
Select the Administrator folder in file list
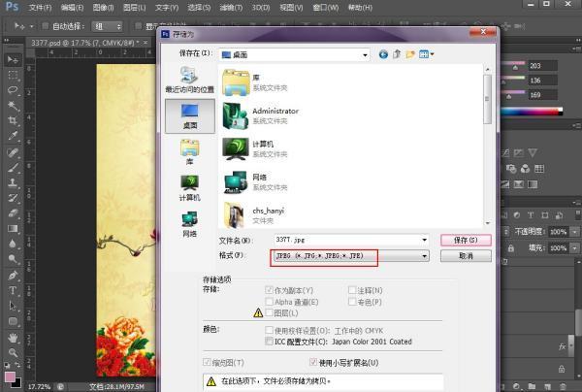point(261,115)
